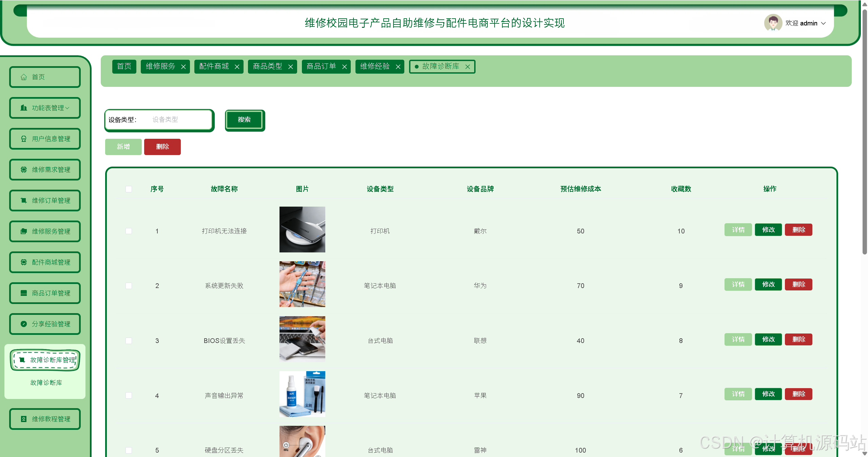Click 删除 for 声音输出异常 row

(x=798, y=394)
